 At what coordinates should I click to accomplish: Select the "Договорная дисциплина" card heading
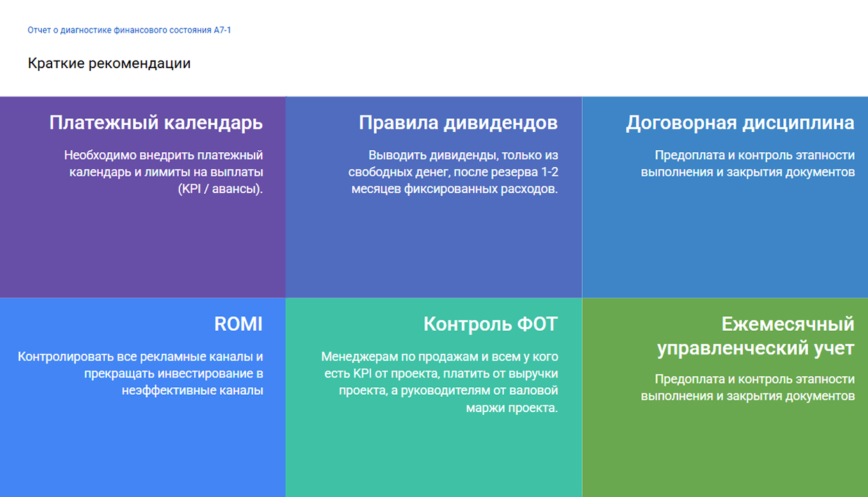pos(740,123)
